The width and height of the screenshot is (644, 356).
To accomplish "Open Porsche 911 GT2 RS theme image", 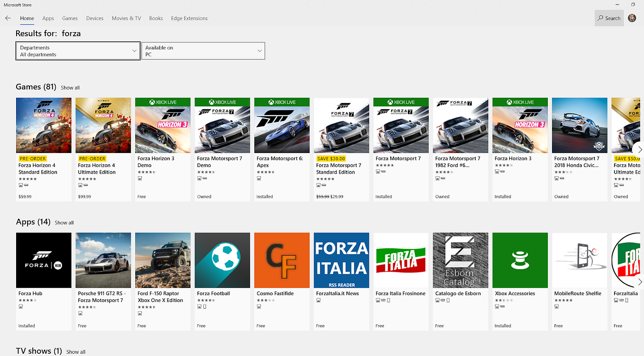I will [x=103, y=260].
